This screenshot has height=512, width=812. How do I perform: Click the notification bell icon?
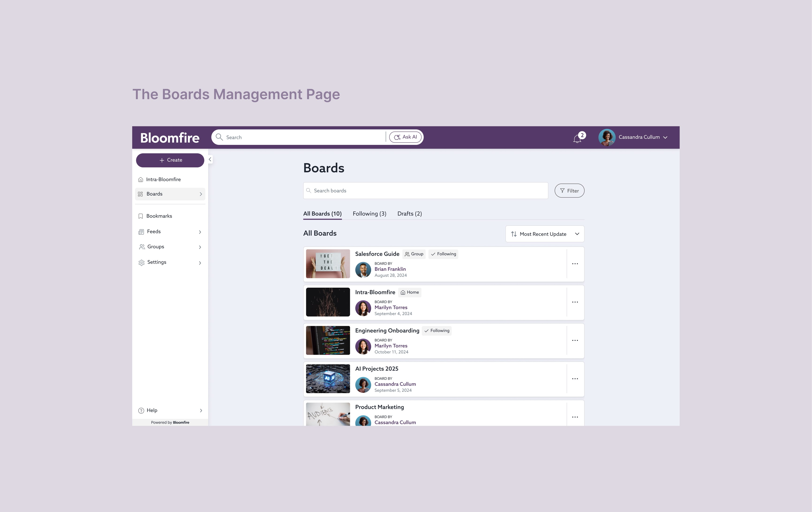577,138
